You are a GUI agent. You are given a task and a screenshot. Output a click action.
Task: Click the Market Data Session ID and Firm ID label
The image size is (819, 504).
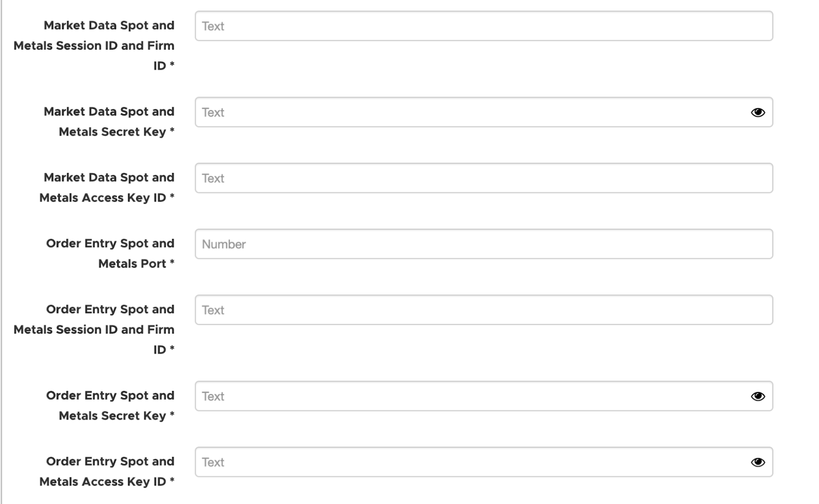[x=94, y=46]
